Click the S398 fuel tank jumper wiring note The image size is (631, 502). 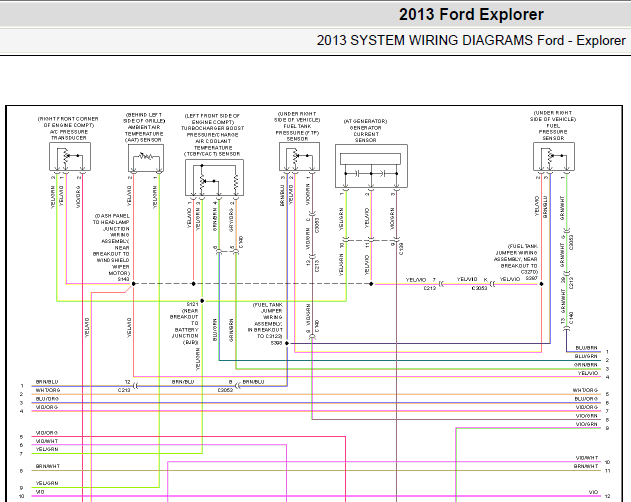(266, 324)
